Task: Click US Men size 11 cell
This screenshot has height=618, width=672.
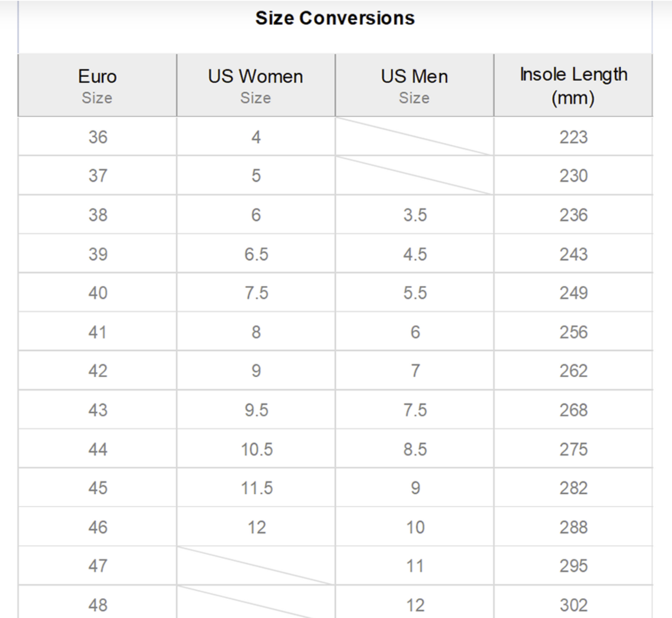Action: coord(415,566)
